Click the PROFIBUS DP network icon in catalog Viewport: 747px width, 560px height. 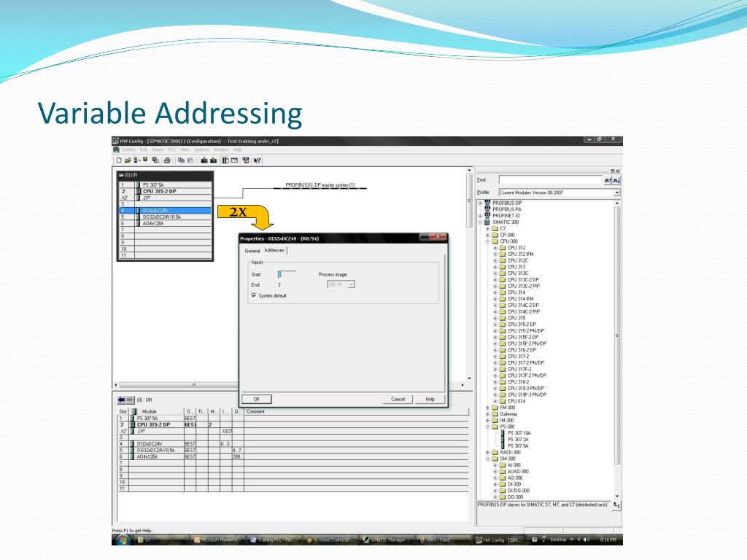487,203
